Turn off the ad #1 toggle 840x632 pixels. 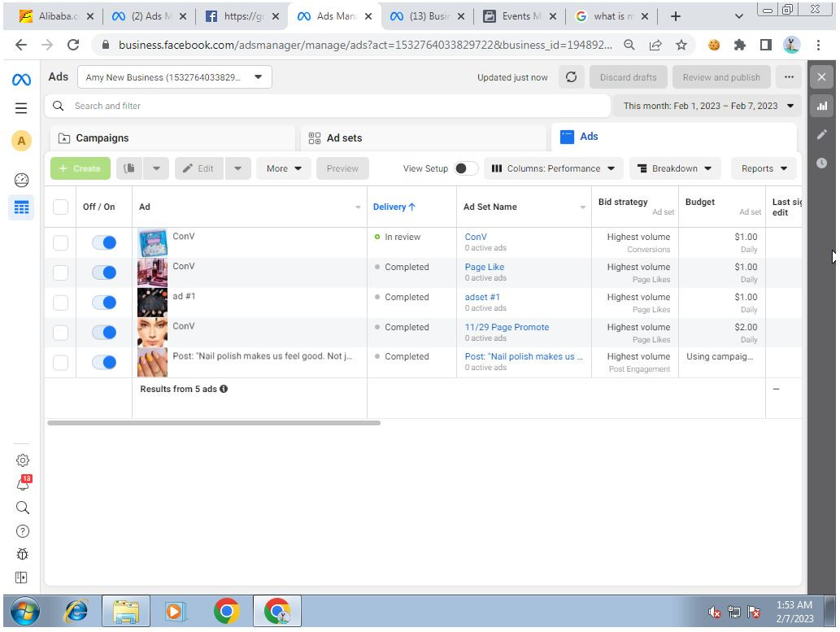coord(104,303)
